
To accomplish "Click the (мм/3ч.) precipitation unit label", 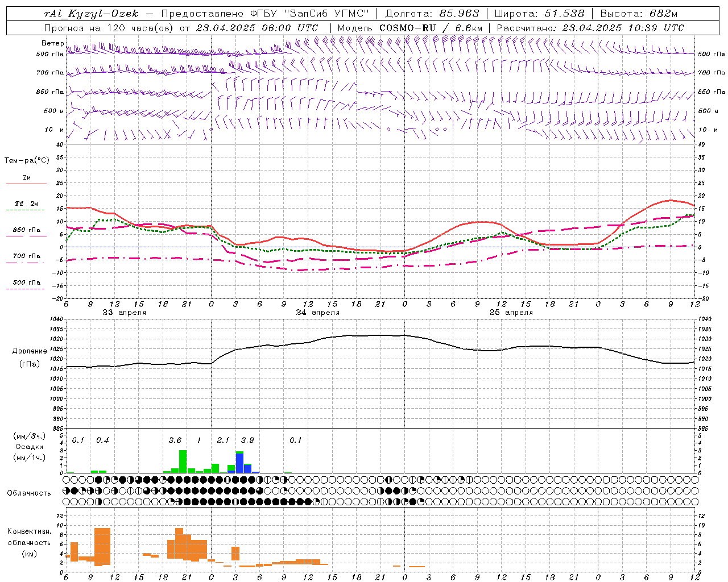I will pyautogui.click(x=30, y=436).
